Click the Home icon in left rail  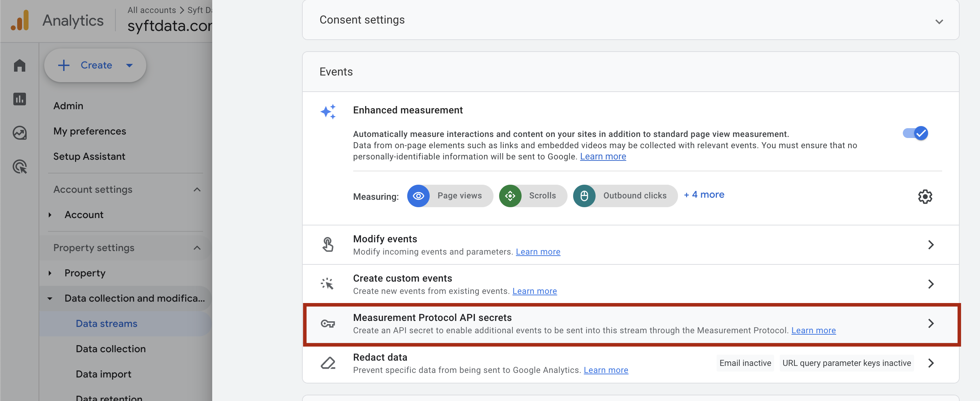19,66
